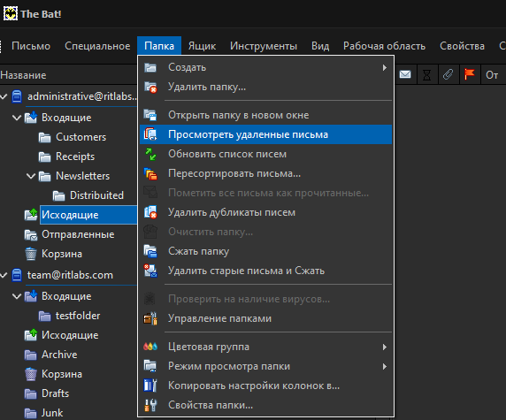Open the Специальное menu
The width and height of the screenshot is (506, 420).
97,46
